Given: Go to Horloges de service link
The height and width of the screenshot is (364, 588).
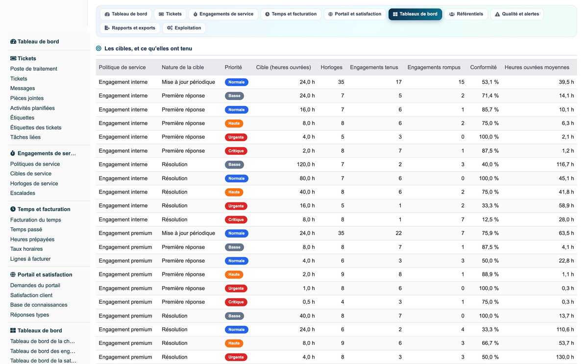Looking at the screenshot, I should coord(34,184).
